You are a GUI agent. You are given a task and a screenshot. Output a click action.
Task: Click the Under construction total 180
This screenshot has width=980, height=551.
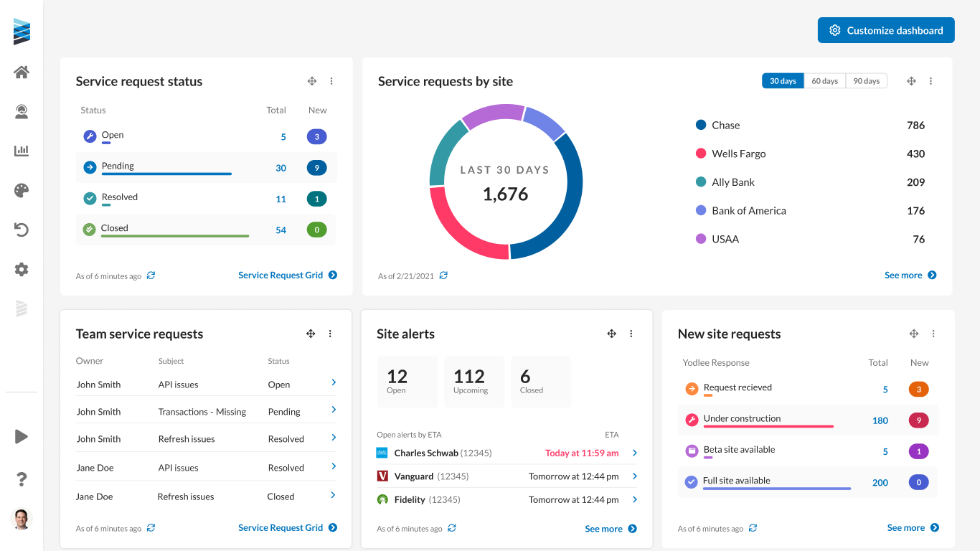pyautogui.click(x=880, y=420)
